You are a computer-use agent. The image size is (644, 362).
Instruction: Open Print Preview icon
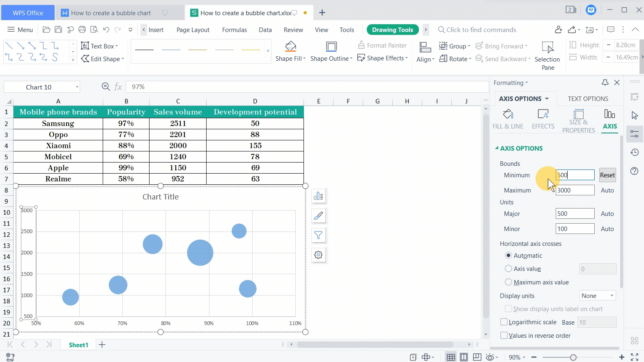(x=94, y=30)
